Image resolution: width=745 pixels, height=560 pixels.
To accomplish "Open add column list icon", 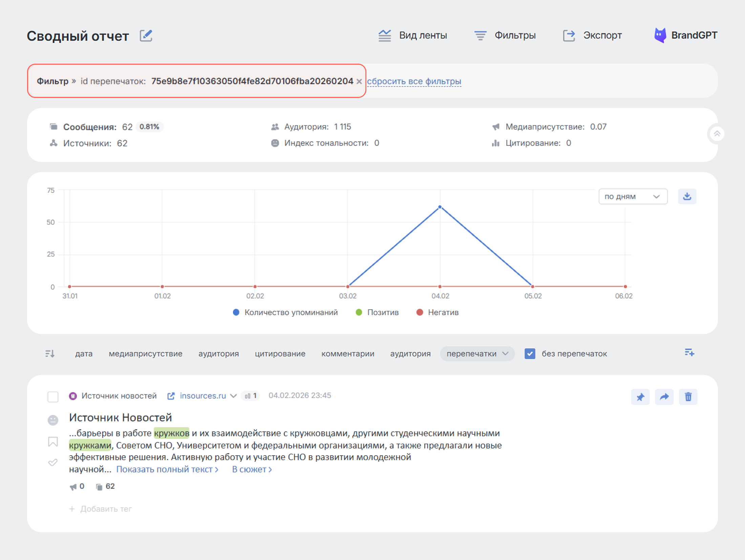I will coord(689,353).
